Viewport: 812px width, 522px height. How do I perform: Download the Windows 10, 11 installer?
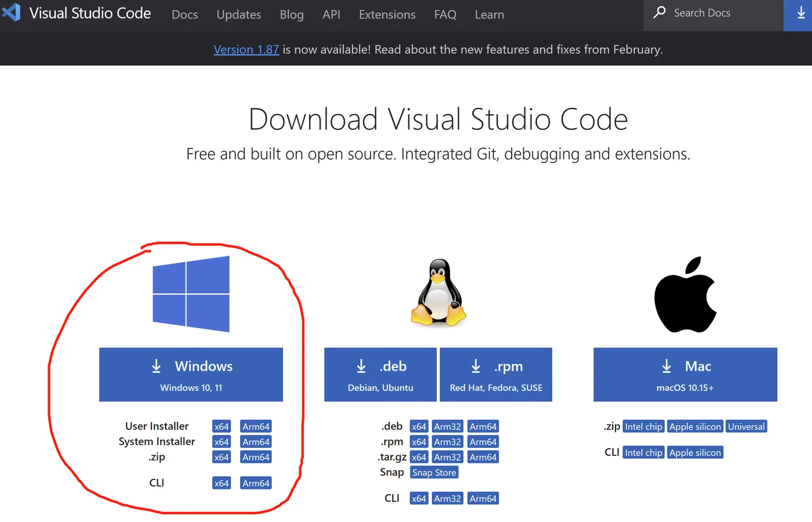191,375
